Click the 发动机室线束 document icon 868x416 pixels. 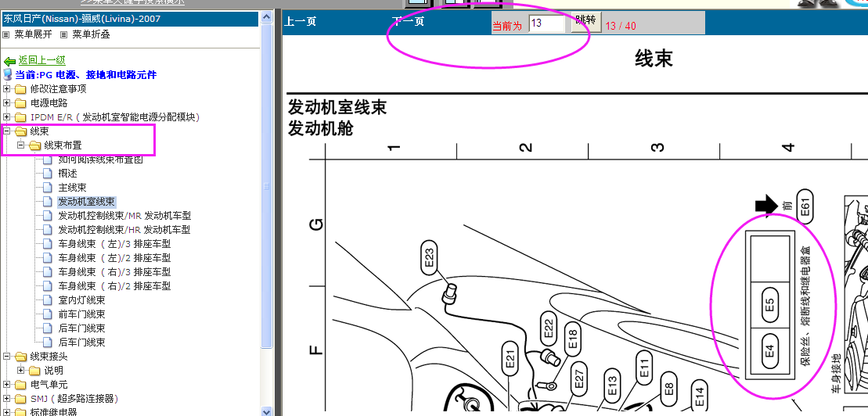tap(47, 202)
